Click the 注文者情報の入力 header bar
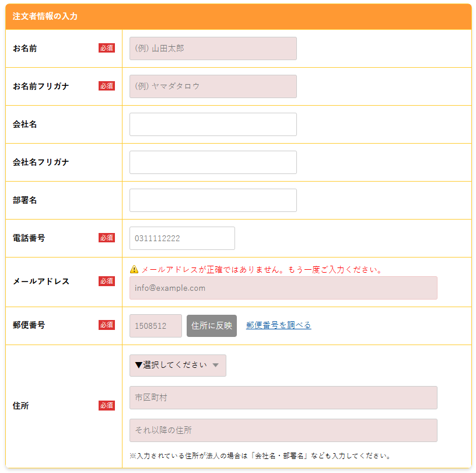The width and height of the screenshot is (476, 473). point(238,16)
